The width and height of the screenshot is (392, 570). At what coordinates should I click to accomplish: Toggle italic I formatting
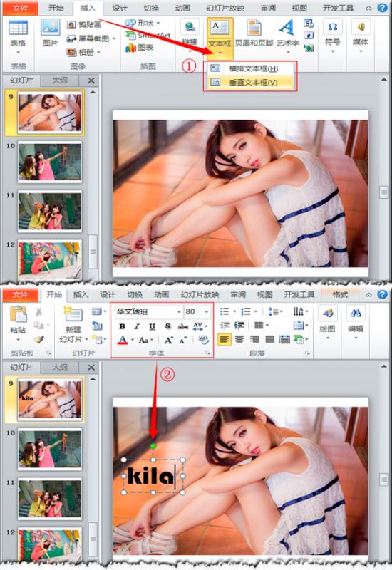[137, 326]
